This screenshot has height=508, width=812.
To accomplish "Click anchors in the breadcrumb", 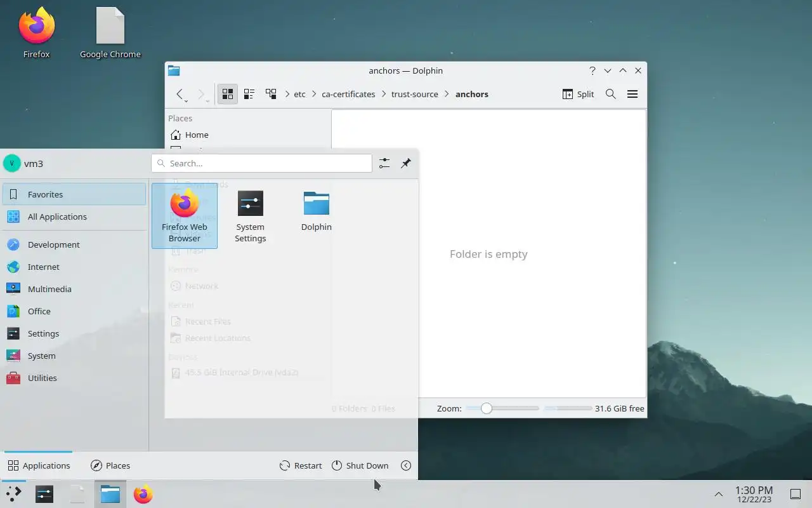I will click(x=472, y=94).
